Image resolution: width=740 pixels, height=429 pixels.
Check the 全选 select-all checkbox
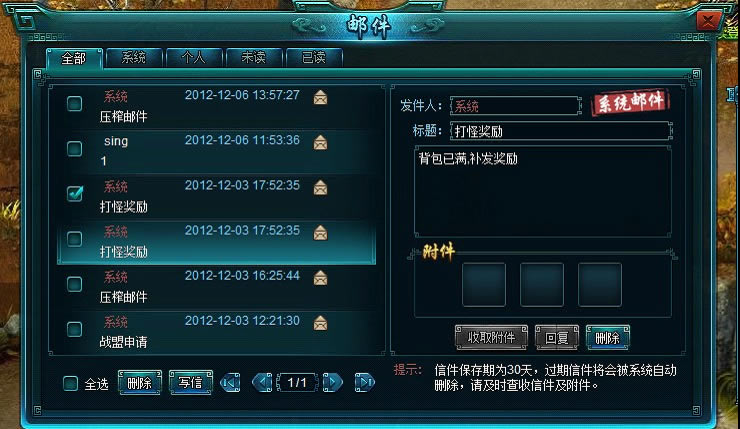tap(70, 383)
